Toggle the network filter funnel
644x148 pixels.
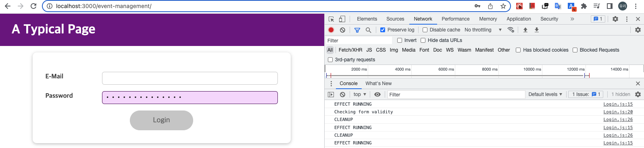pyautogui.click(x=357, y=30)
